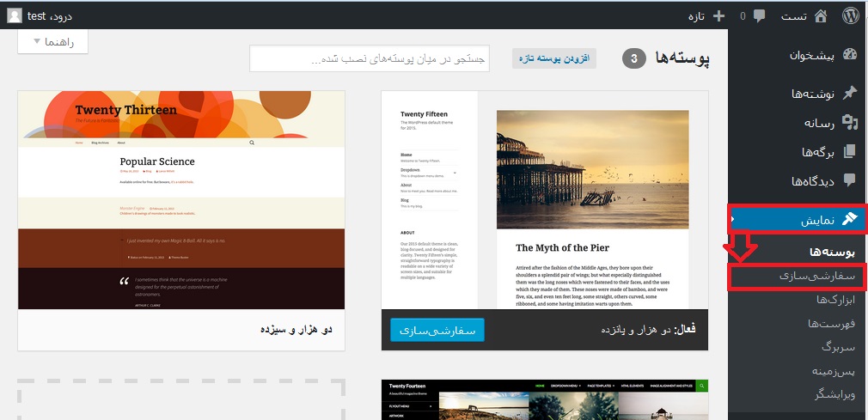Select the پس‌زمینه background submenu item

(834, 371)
